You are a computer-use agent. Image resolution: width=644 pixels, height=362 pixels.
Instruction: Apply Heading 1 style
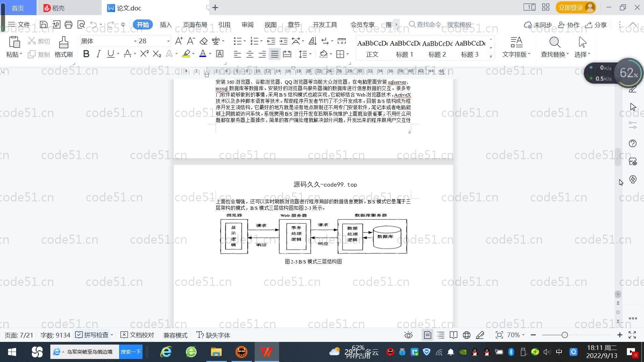pos(405,48)
